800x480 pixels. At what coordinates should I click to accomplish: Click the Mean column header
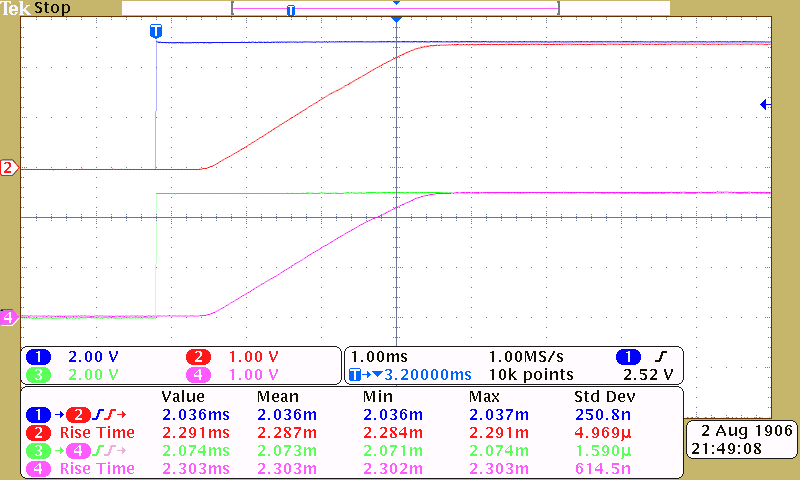[278, 396]
